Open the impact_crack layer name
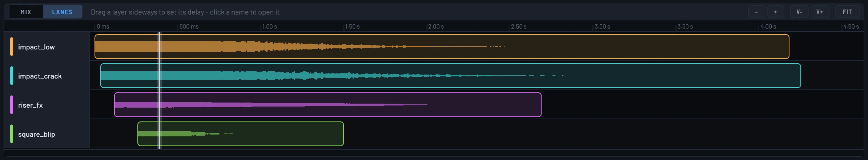868x160 pixels. 40,76
